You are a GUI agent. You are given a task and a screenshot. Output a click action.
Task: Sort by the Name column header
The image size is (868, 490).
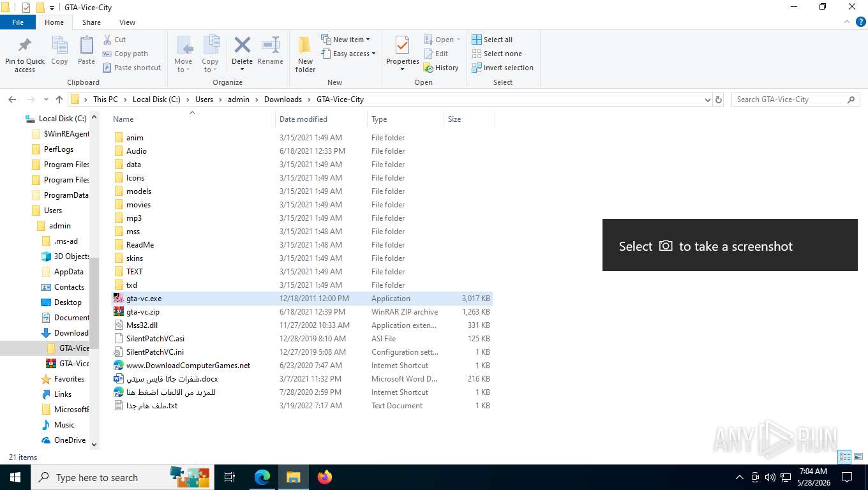click(191, 119)
